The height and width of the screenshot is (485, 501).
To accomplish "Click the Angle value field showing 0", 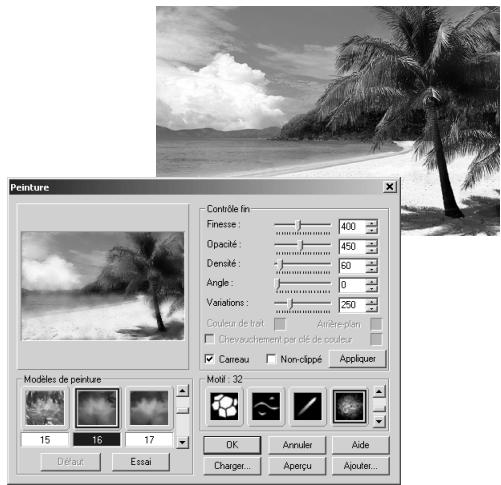I will (x=352, y=285).
